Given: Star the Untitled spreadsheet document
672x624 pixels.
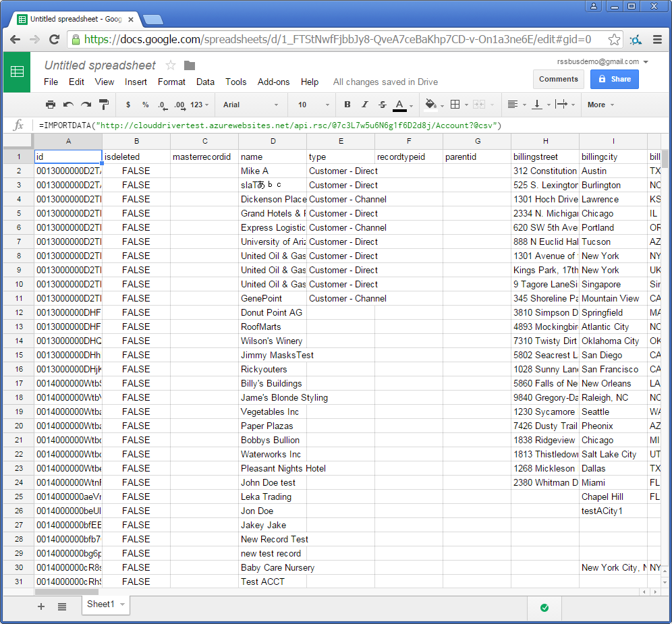Looking at the screenshot, I should [171, 65].
